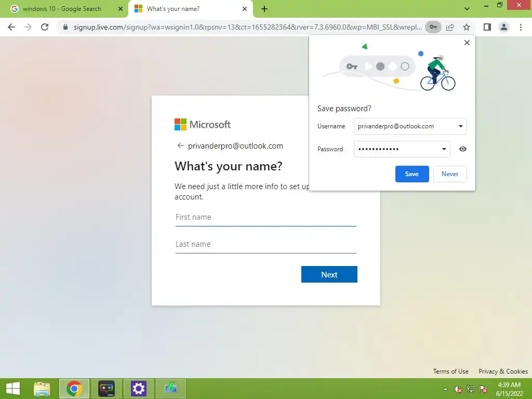Open the Terms of Use link

[x=450, y=371]
